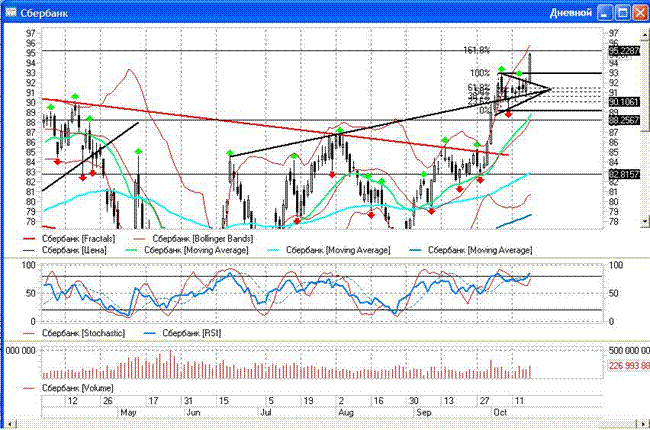Click the Jun month label on time axis
The image size is (650, 430).
coord(193,413)
